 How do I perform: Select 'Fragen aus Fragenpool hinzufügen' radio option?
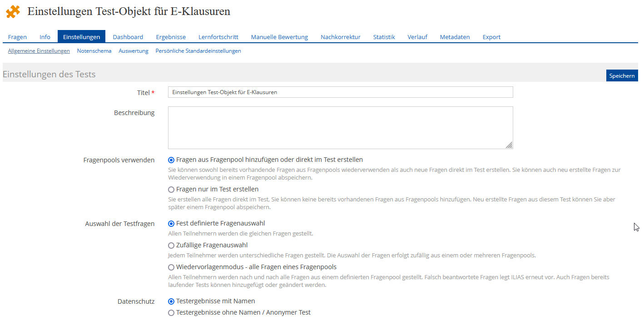tap(171, 160)
